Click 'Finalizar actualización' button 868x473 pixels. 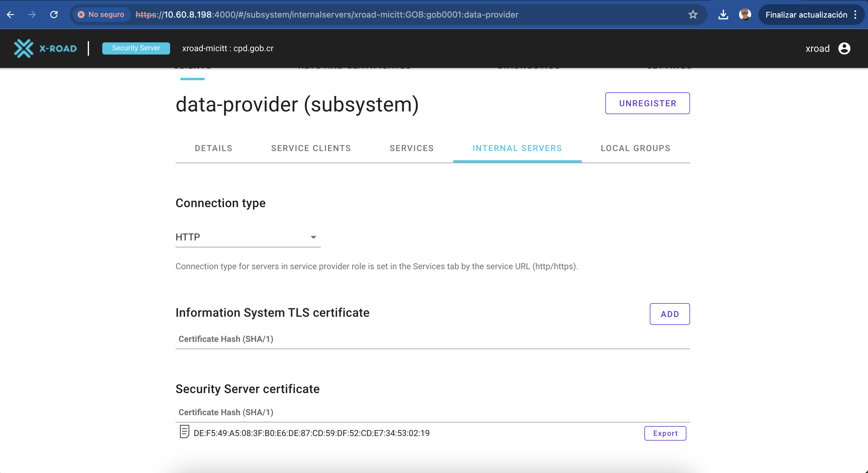(x=806, y=15)
